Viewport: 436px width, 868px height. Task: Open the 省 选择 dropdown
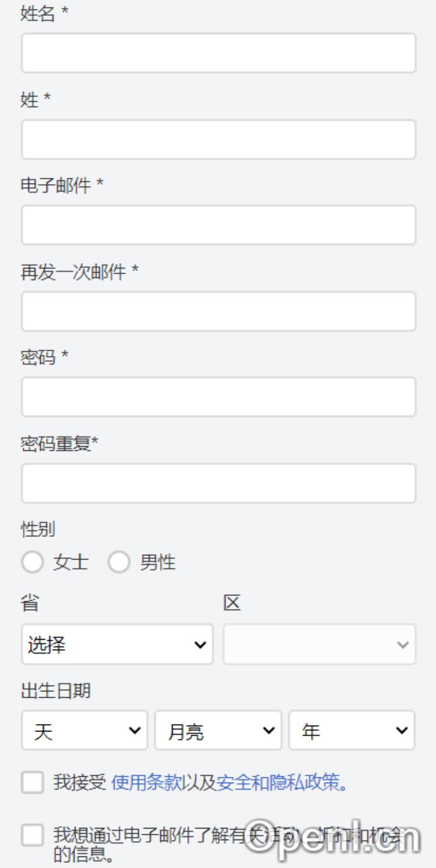(117, 644)
